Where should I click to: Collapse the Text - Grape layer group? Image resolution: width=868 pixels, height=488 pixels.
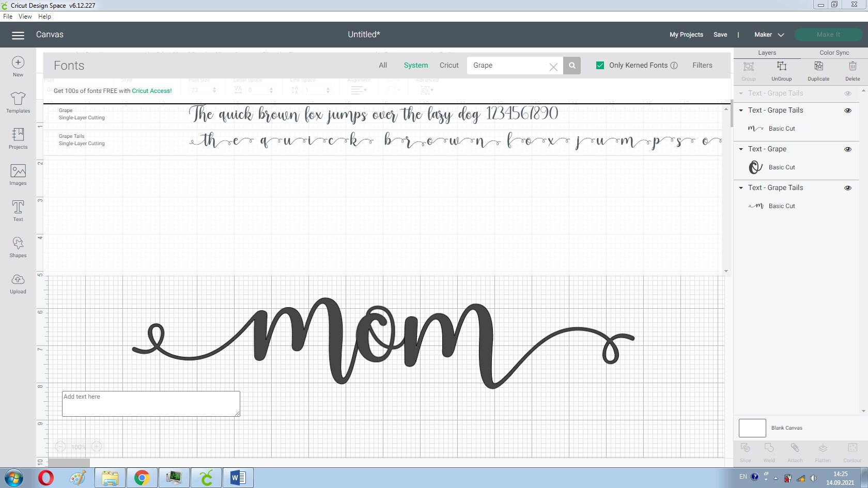coord(741,149)
